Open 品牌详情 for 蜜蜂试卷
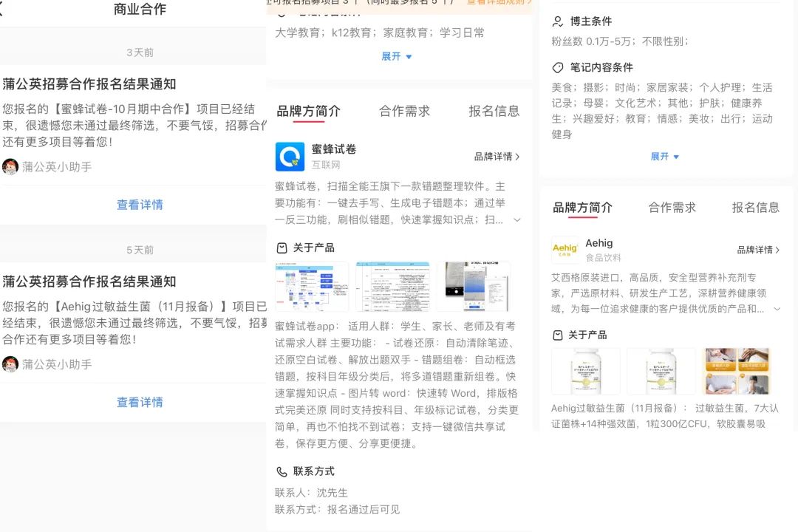The height and width of the screenshot is (532, 798). click(497, 157)
